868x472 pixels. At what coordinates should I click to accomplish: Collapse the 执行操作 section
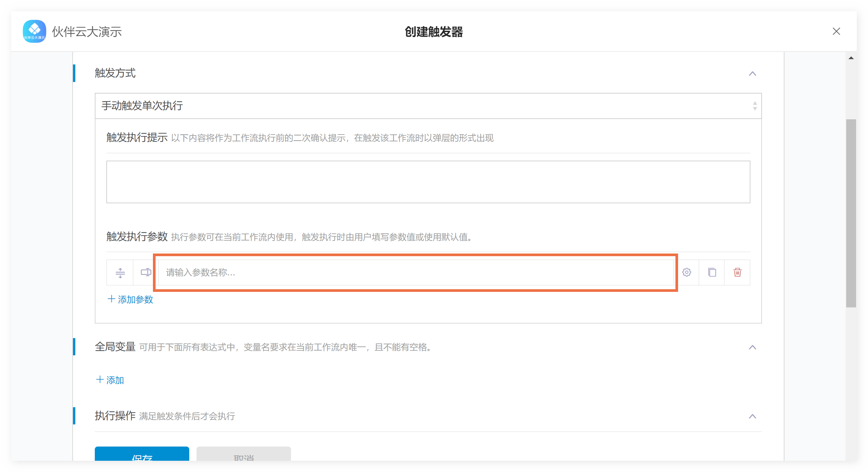(752, 416)
